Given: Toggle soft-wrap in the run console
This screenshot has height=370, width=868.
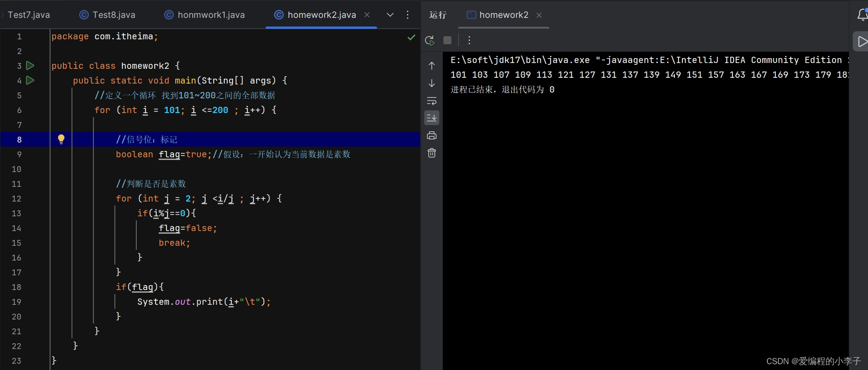Looking at the screenshot, I should 432,101.
